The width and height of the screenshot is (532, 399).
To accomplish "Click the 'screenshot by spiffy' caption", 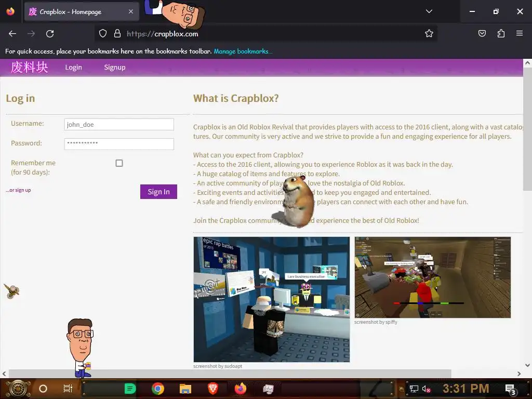I will coord(376,322).
